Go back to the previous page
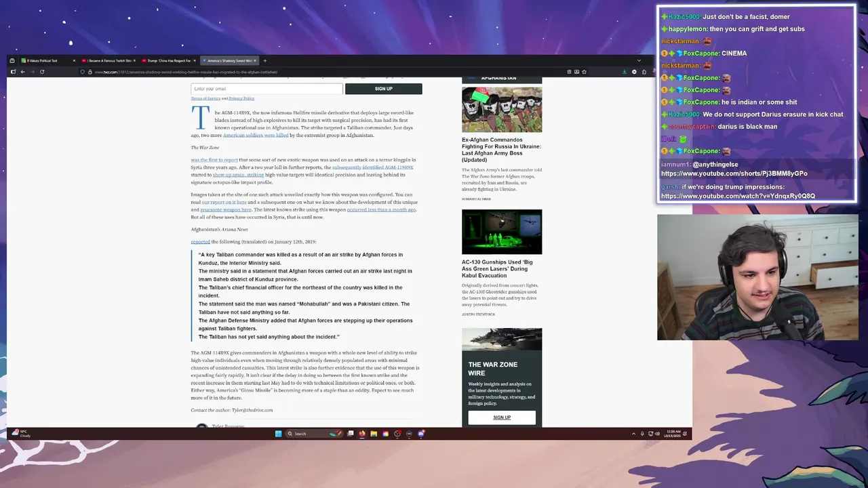 (x=22, y=72)
